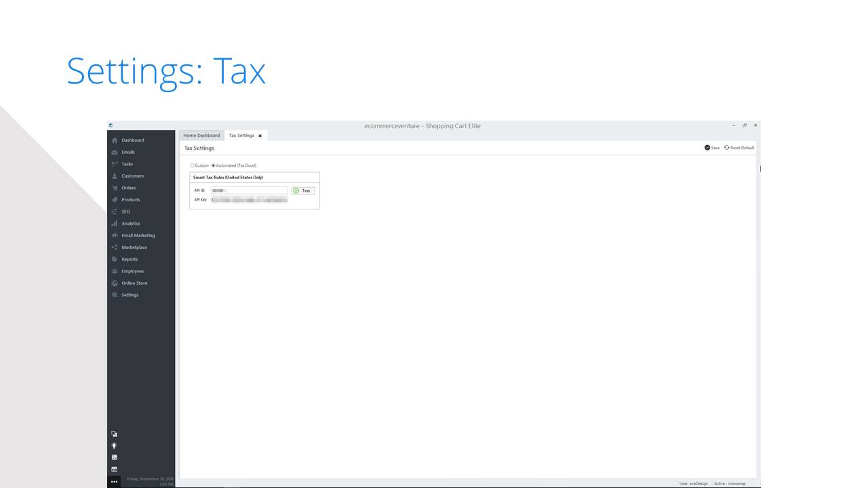
Task: Click the Tax Settings page heading
Action: point(199,148)
